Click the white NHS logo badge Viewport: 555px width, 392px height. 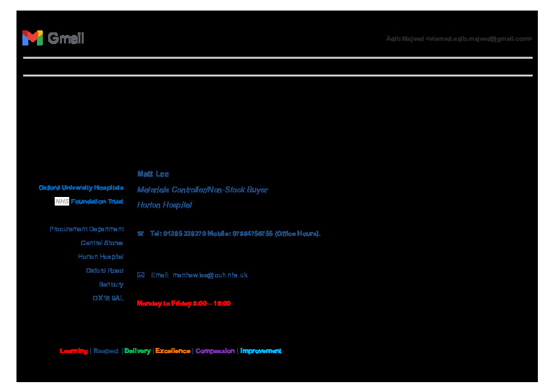pyautogui.click(x=62, y=202)
